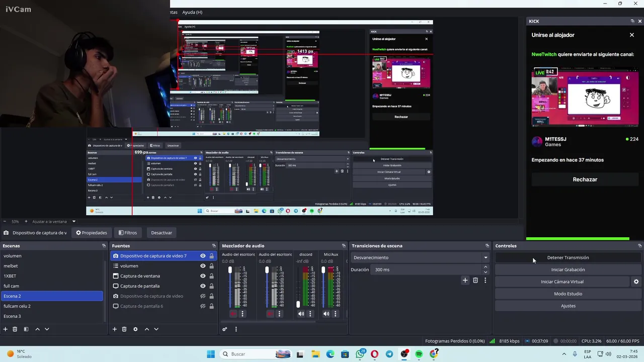The height and width of the screenshot is (362, 644).
Task: Hide Dispositivo de captura de video 7 source
Action: tap(203, 256)
